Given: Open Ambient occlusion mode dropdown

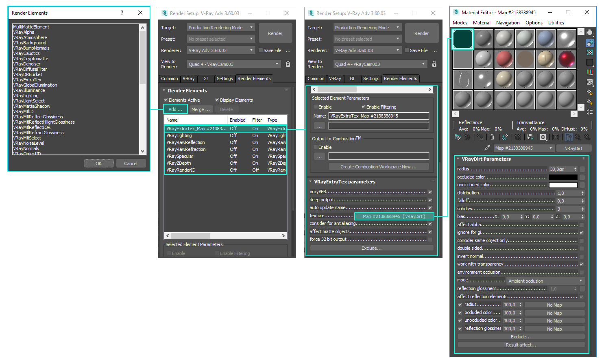Looking at the screenshot, I should point(545,281).
